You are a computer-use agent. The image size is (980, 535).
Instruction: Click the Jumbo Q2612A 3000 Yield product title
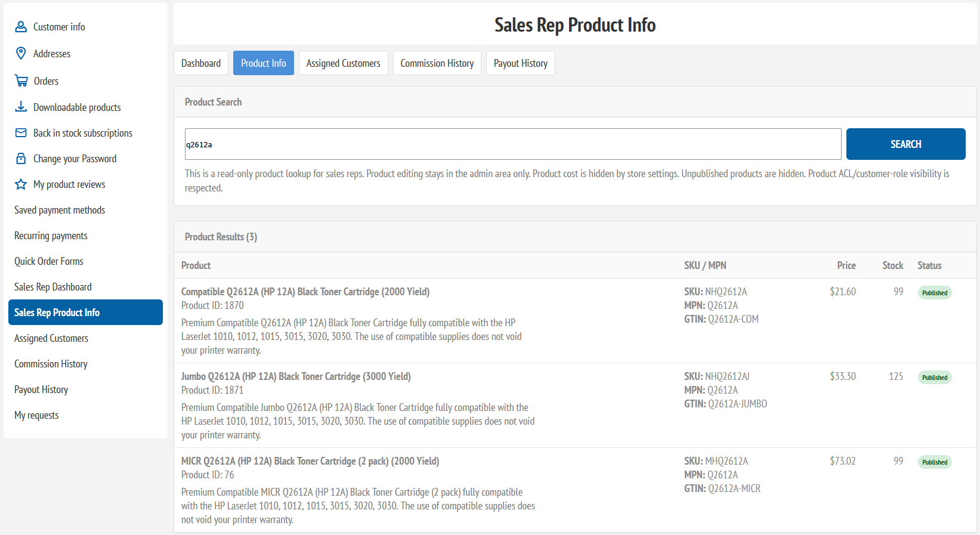click(x=296, y=376)
